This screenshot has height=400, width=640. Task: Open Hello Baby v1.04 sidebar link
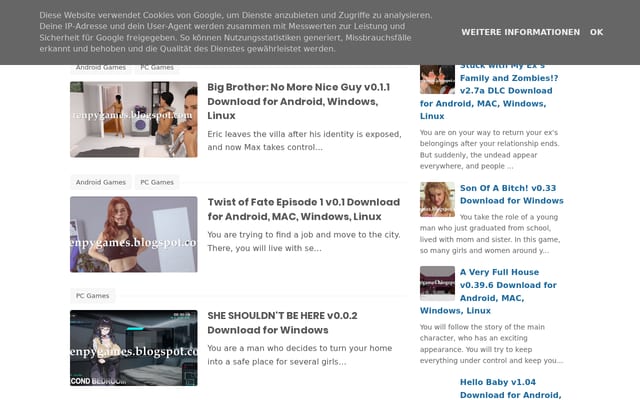[x=511, y=389]
